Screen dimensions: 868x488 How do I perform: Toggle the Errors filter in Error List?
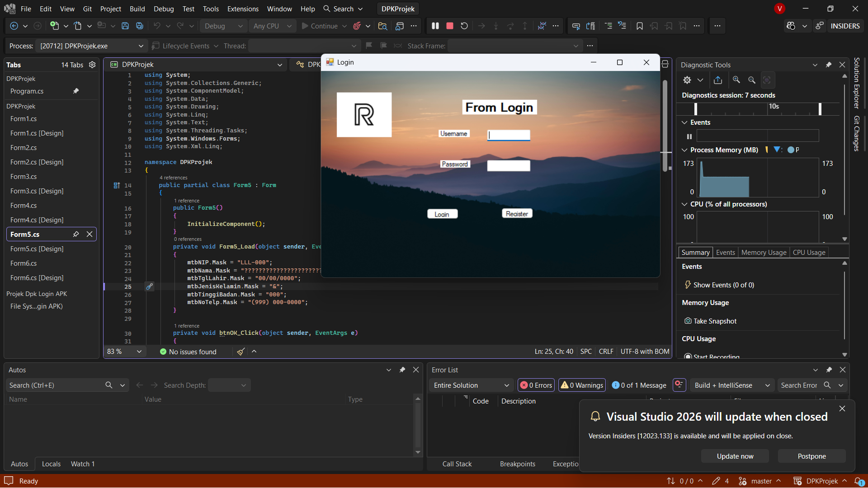tap(536, 385)
